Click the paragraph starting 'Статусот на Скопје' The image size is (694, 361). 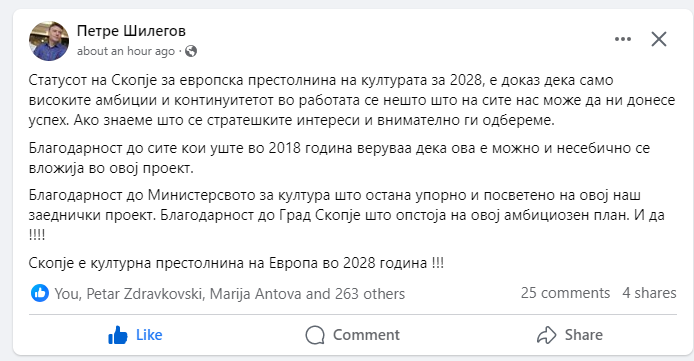(352, 100)
